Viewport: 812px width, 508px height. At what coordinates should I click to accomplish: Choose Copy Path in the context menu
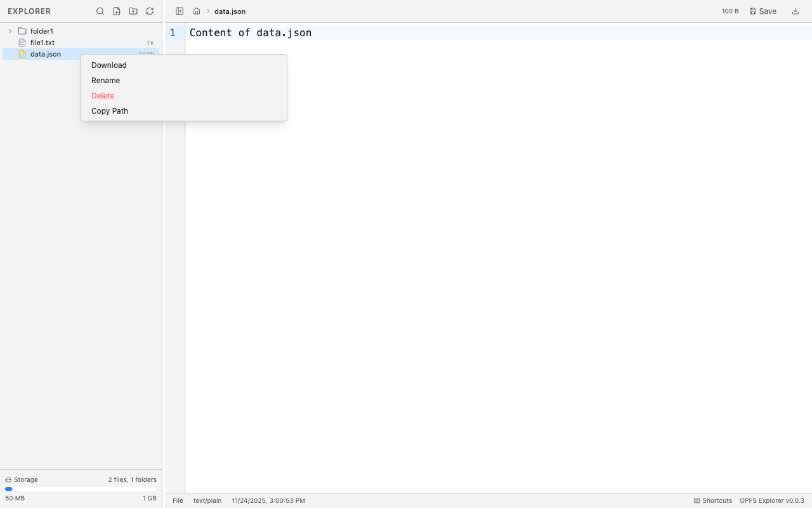(109, 110)
